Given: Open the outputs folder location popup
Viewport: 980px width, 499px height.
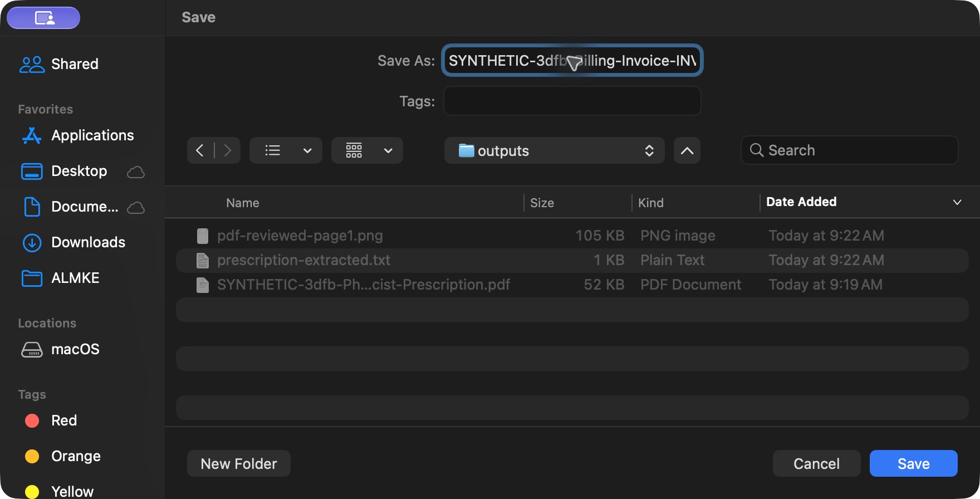Looking at the screenshot, I should 554,150.
